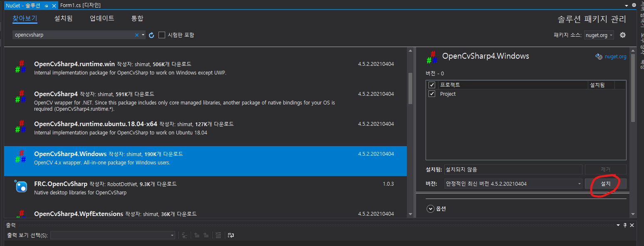Select the OpenCvSharp4.runtime.ubuntu.18.04-x64 package title
The image size is (644, 246).
96,124
